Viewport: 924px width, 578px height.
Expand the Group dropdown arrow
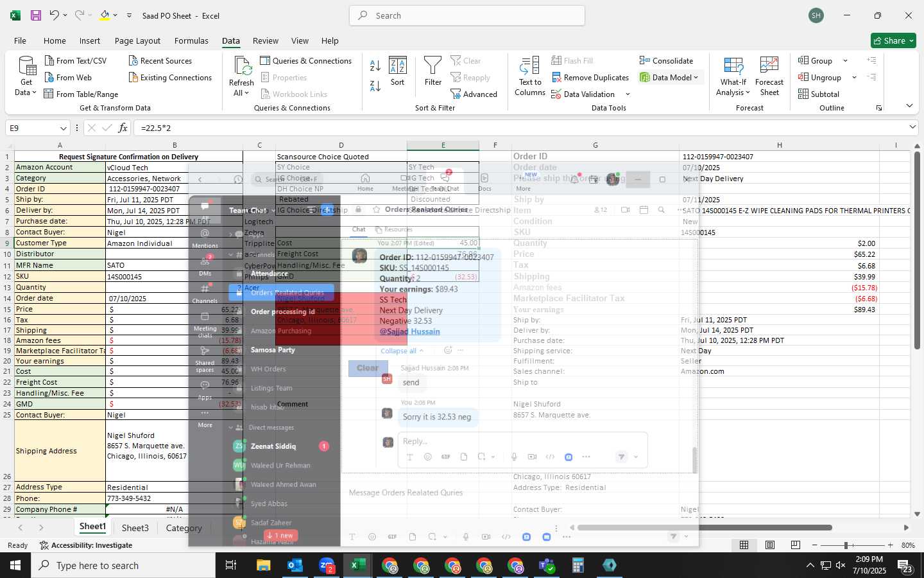845,61
